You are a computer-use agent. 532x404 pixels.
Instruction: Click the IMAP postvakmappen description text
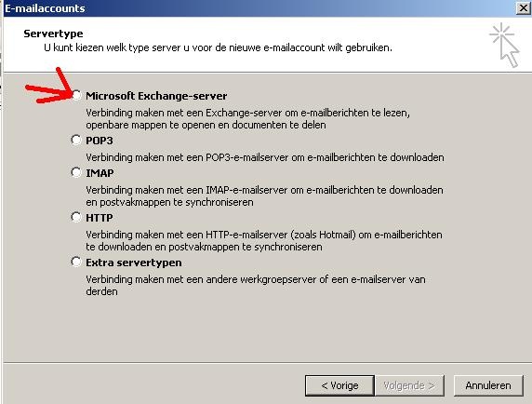(265, 195)
